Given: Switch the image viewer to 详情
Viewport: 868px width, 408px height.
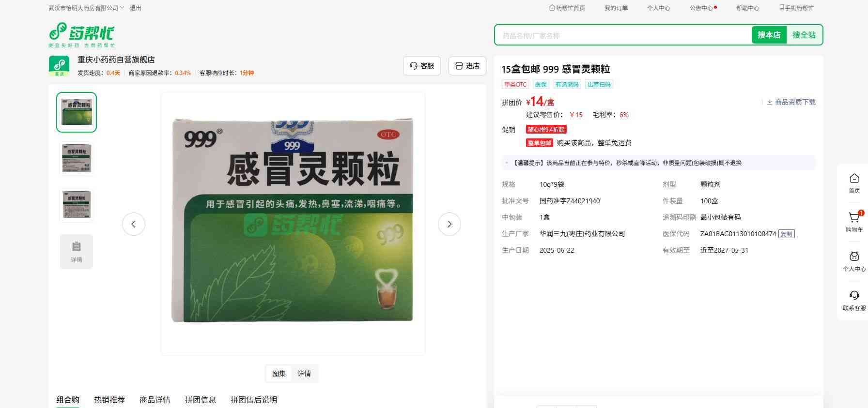Looking at the screenshot, I should pos(304,374).
